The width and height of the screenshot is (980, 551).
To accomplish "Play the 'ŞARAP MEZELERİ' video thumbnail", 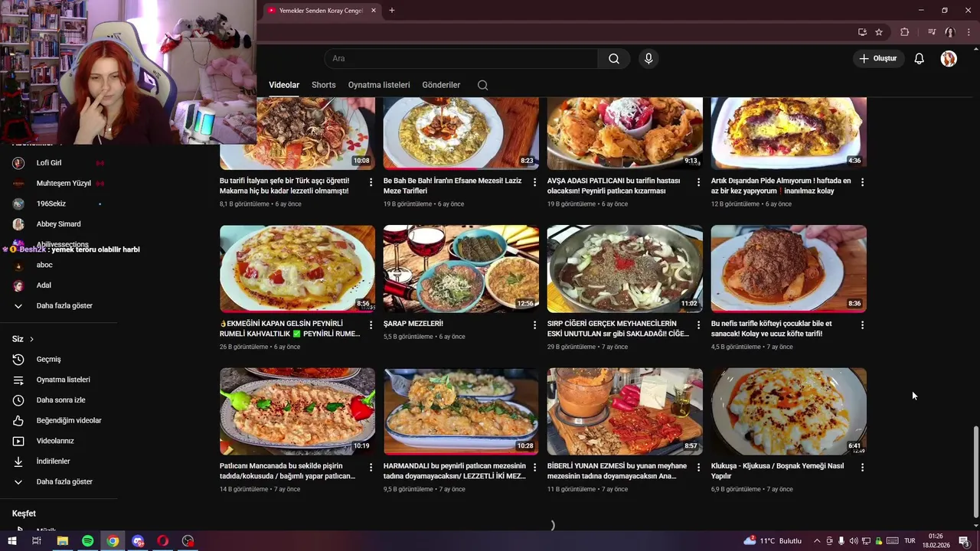I will coord(461,269).
